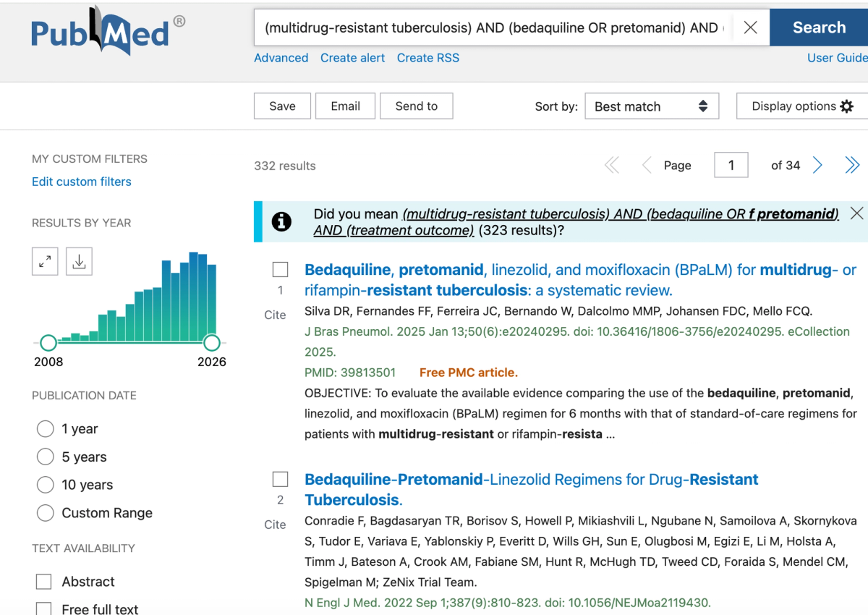Viewport: 868px width, 615px height.
Task: Check the Abstract text availability filter
Action: click(44, 582)
